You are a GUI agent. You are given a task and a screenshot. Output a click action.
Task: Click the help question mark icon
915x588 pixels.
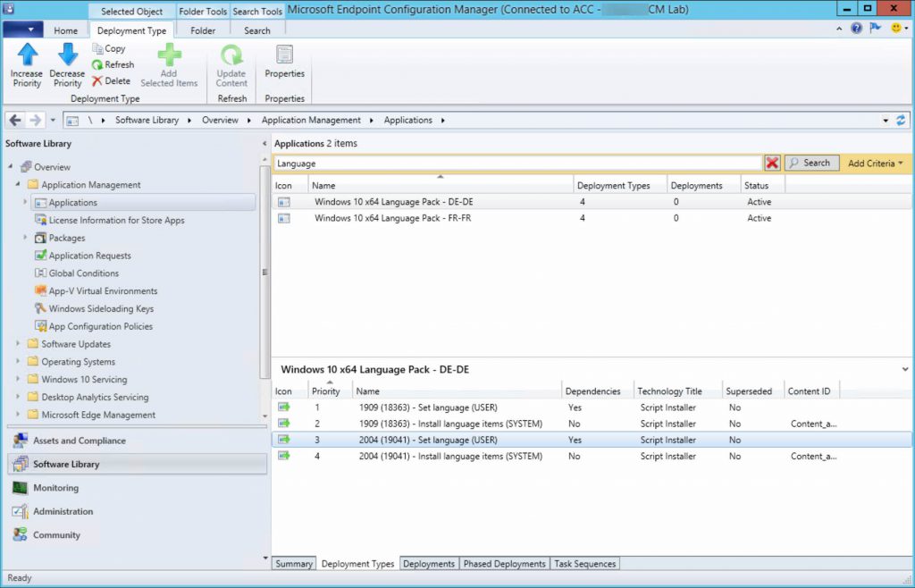856,28
